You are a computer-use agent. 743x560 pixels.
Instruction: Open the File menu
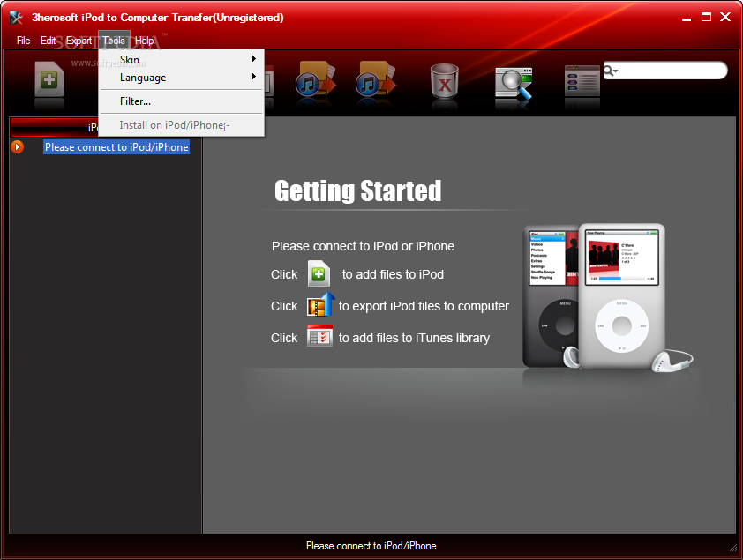point(23,41)
